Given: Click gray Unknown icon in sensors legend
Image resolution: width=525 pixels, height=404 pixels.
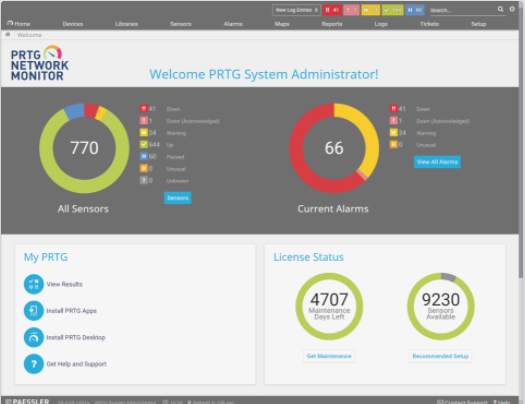Looking at the screenshot, I should [144, 180].
